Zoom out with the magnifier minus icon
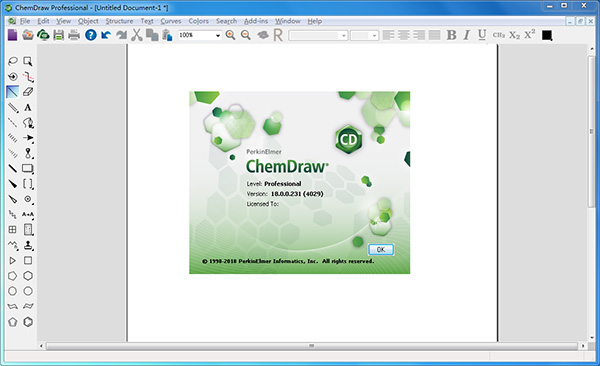Screen dimensions: 600x366 (246, 35)
